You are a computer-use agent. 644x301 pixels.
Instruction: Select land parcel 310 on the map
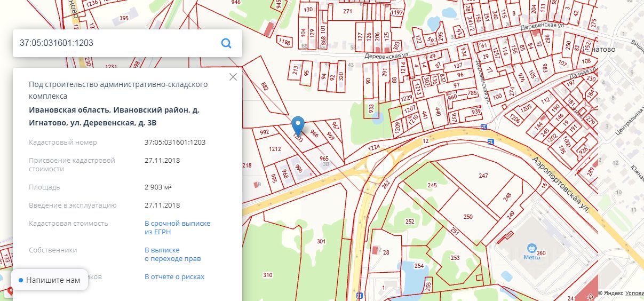[x=267, y=275]
